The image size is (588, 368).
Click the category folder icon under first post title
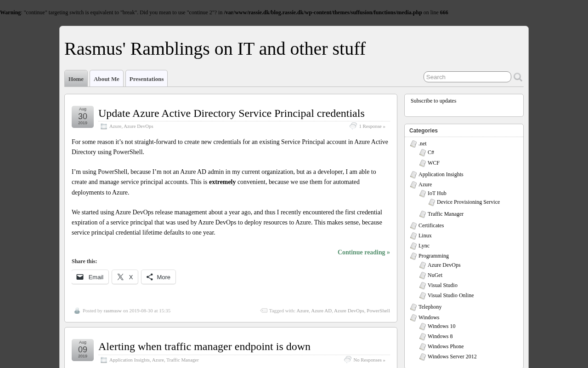(x=104, y=126)
